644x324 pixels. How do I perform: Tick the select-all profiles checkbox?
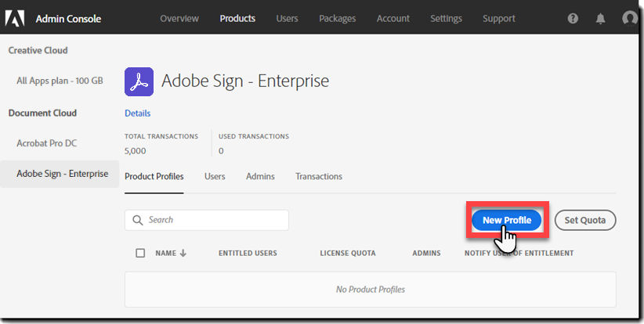(140, 253)
